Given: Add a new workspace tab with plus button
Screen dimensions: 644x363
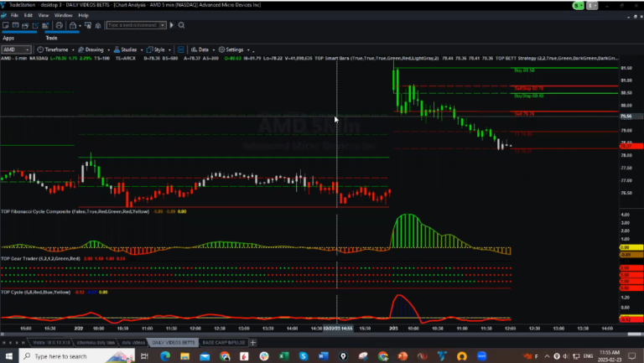Looking at the screenshot, I should pos(253,342).
